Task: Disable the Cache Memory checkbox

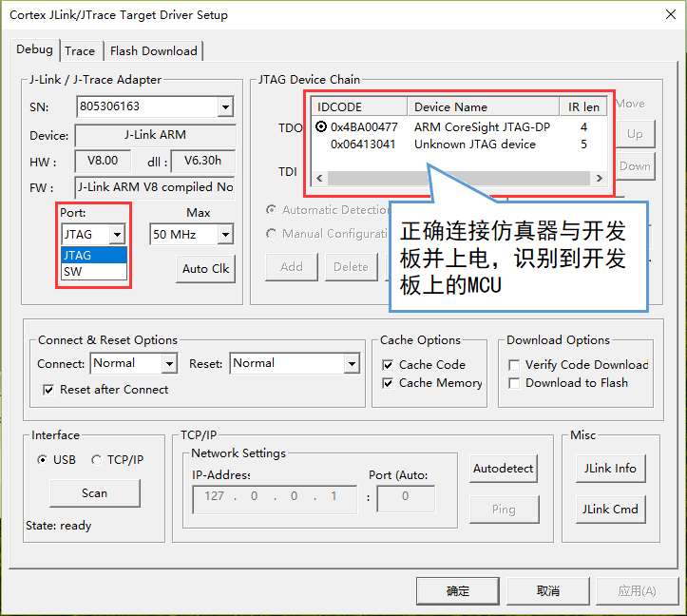Action: click(x=388, y=383)
